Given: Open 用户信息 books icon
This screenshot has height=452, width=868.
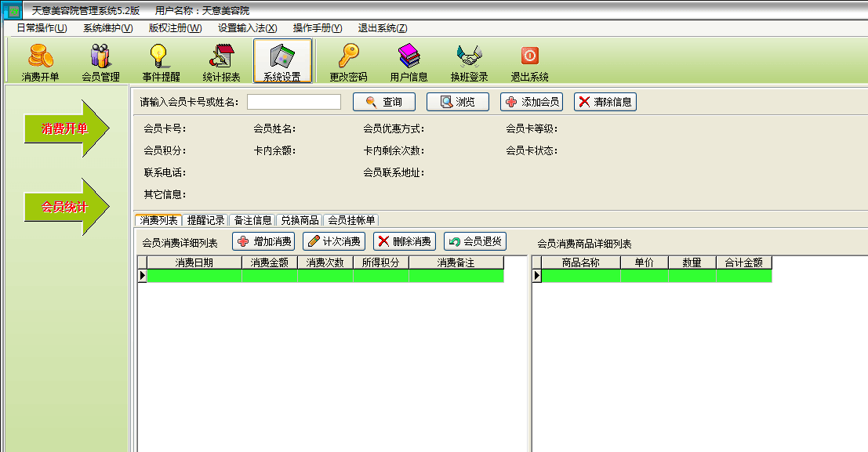Looking at the screenshot, I should (409, 62).
